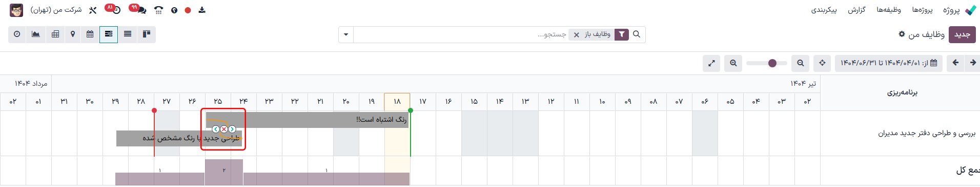Click the 'رنگ اشتباه است!!' Gantt task bar
The image size is (980, 187).
point(307,120)
